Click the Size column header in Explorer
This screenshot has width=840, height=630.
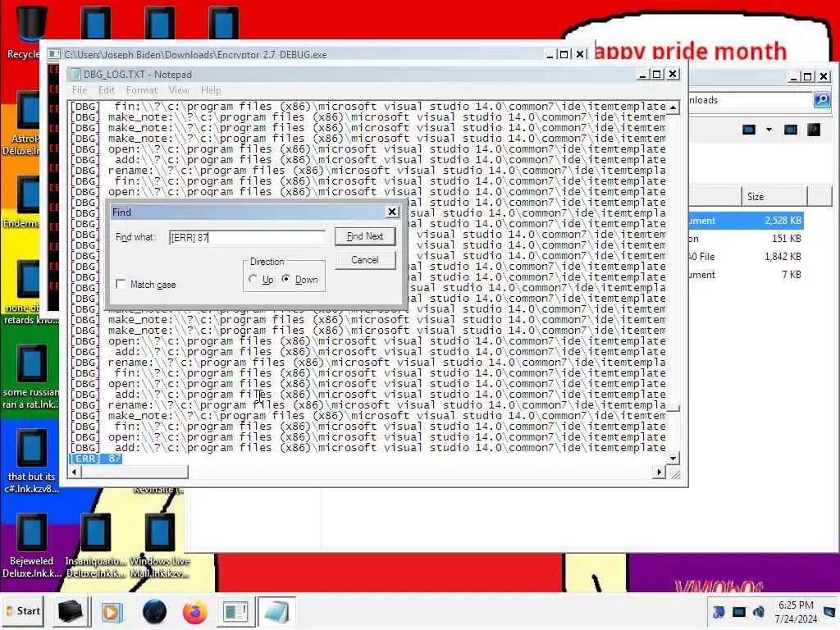click(774, 197)
